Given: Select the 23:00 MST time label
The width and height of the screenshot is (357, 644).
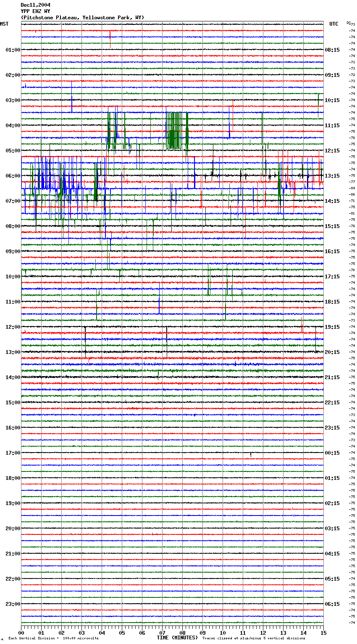Looking at the screenshot, I should point(13,604).
